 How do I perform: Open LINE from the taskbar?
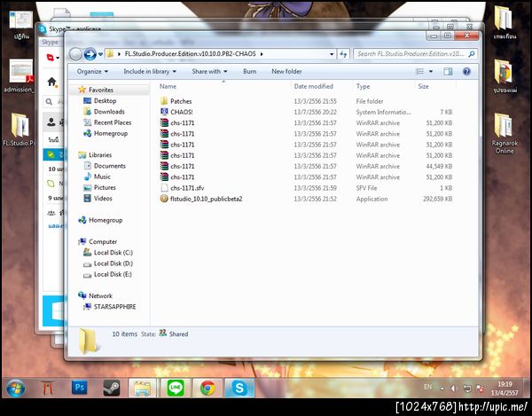point(176,388)
